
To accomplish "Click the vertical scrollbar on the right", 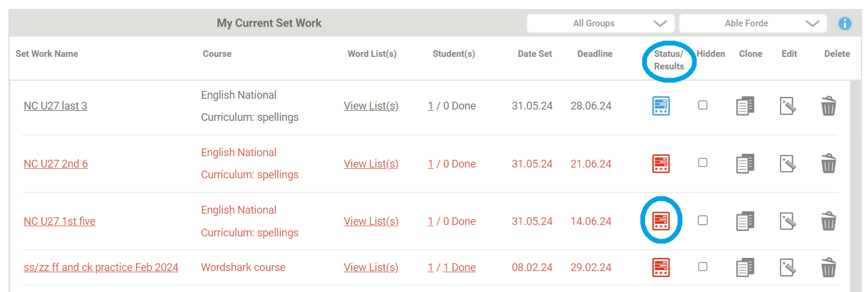I will coord(854,185).
